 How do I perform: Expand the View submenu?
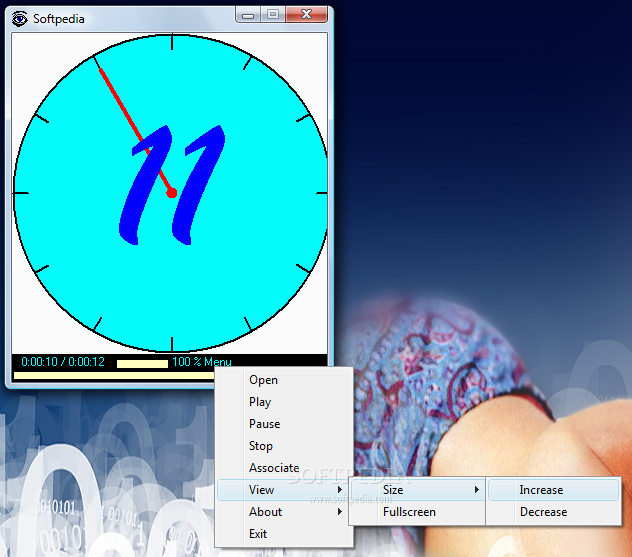point(284,490)
